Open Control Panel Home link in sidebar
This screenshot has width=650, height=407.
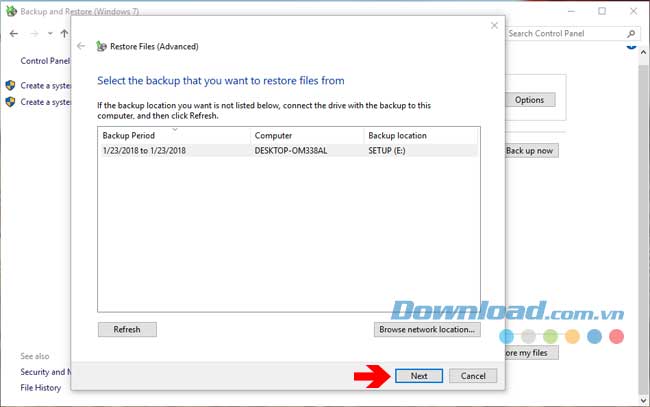tap(46, 61)
